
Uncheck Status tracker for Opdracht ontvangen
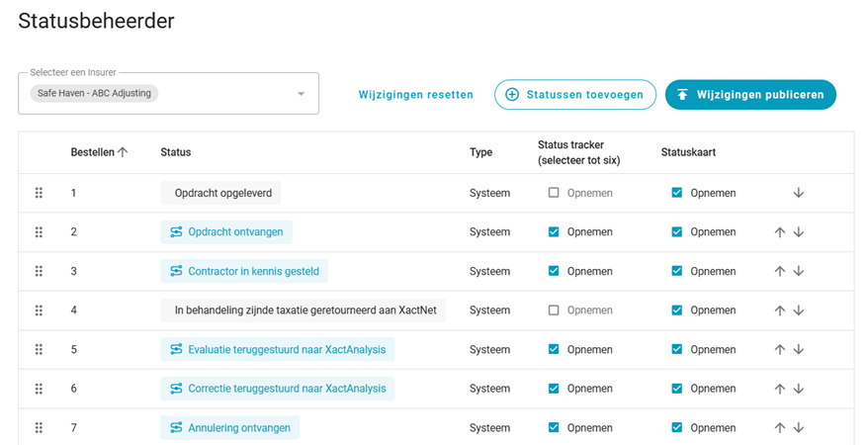[554, 232]
